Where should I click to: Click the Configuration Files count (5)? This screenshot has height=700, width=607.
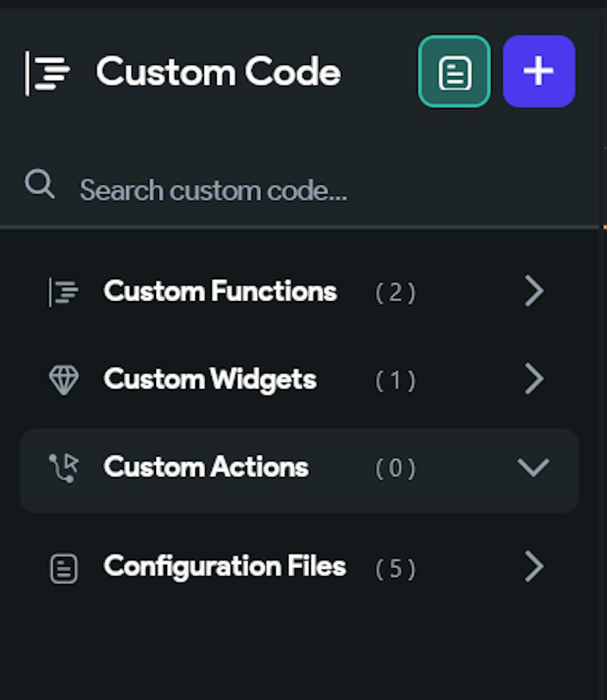pos(395,569)
